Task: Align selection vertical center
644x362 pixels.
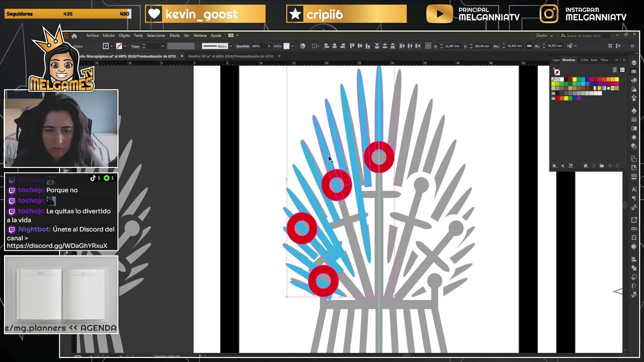Action: (x=360, y=46)
